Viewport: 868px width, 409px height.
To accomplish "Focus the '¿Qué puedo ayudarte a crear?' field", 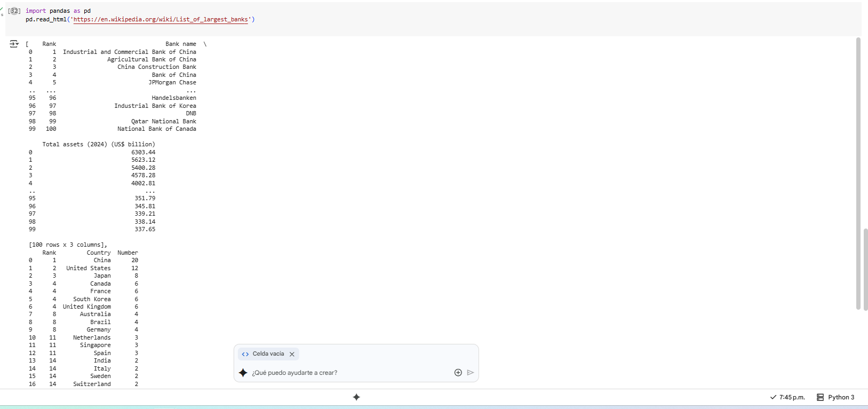I will pos(294,373).
